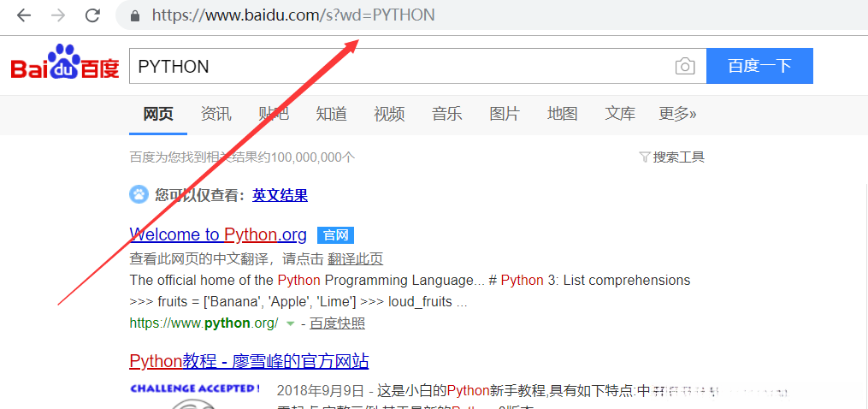
Task: Open Welcome to Python.org result
Action: pyautogui.click(x=218, y=235)
